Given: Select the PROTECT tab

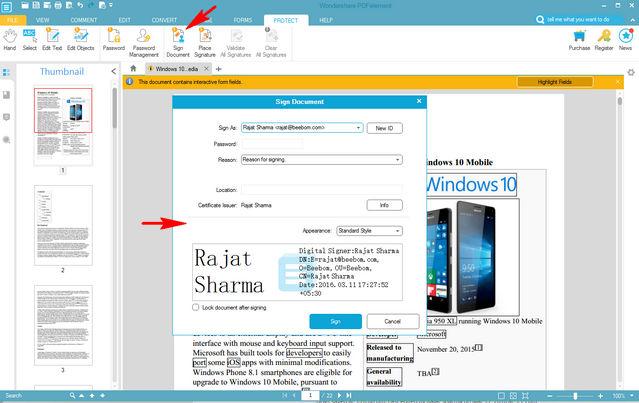Looking at the screenshot, I should click(286, 20).
